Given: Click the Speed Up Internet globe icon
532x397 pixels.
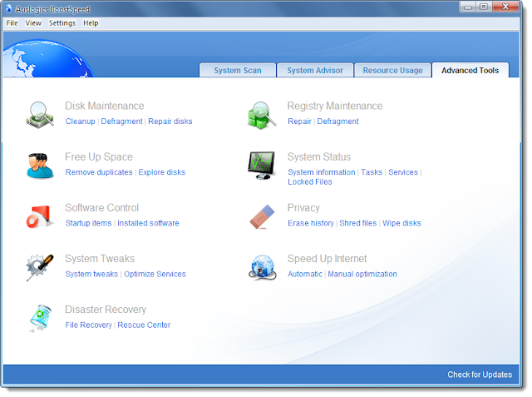Looking at the screenshot, I should click(262, 267).
